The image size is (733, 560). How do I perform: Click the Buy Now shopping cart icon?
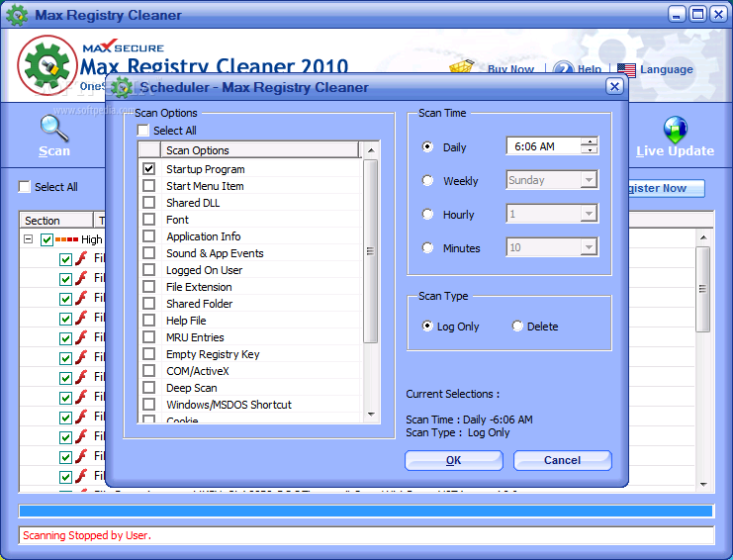462,66
